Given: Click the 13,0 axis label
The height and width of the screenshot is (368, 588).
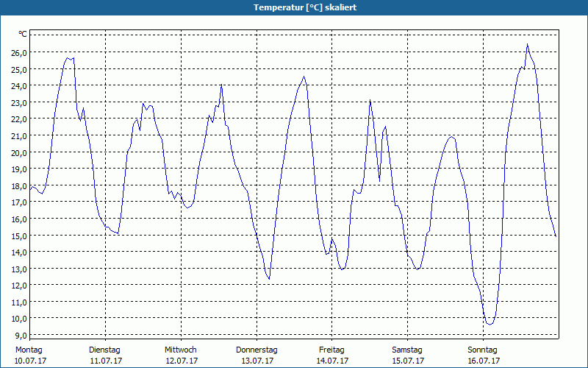Looking at the screenshot, I should (20, 269).
